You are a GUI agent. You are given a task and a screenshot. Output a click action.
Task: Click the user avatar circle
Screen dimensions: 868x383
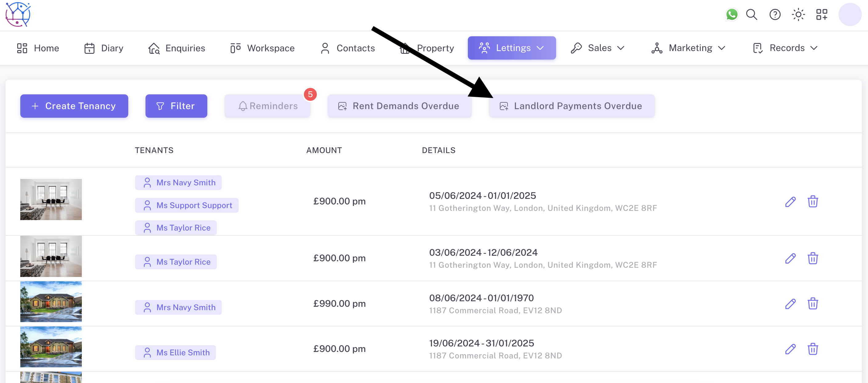point(850,14)
